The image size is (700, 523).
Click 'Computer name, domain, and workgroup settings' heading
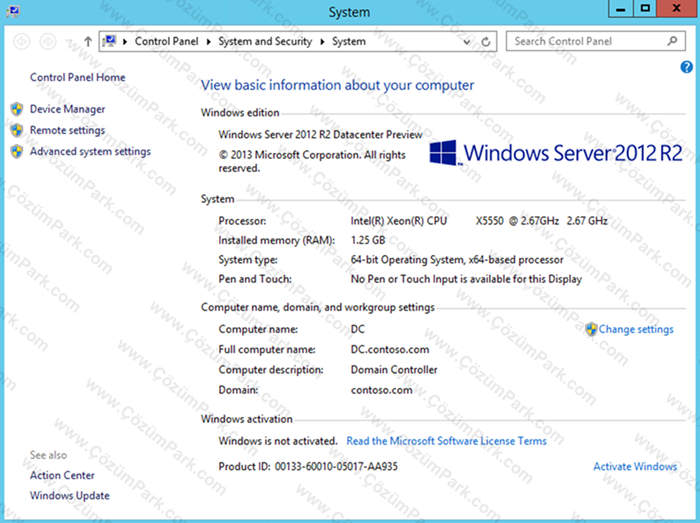317,307
